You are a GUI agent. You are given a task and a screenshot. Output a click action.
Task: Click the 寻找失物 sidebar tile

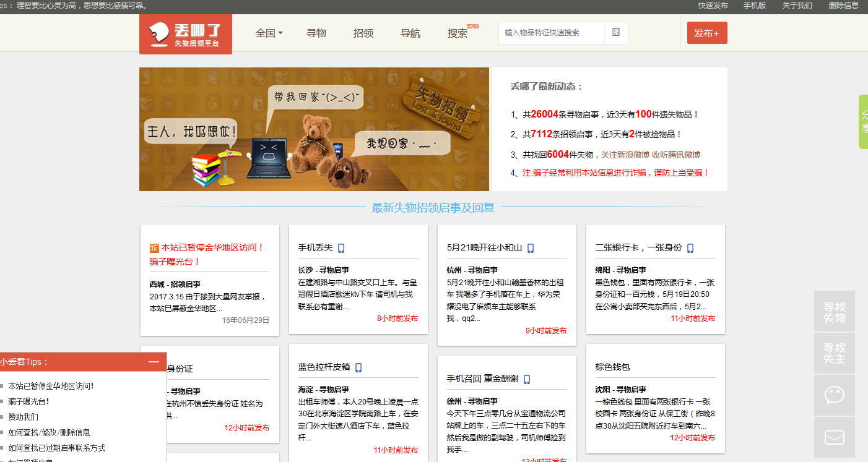pyautogui.click(x=834, y=312)
